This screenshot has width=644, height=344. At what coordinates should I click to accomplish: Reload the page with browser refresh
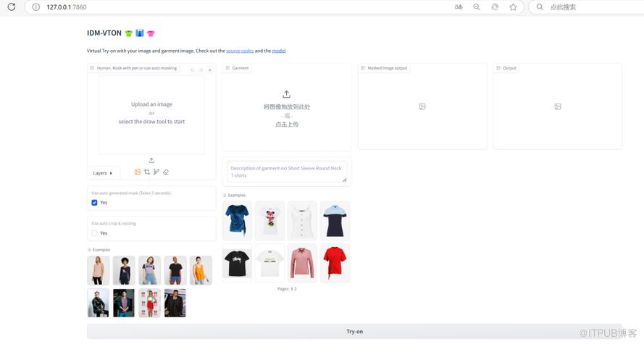point(12,7)
